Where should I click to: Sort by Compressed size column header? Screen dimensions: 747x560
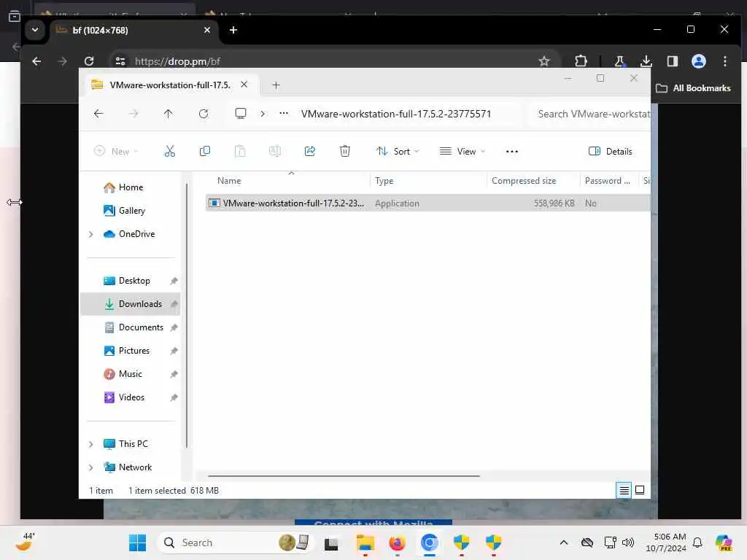tap(524, 181)
